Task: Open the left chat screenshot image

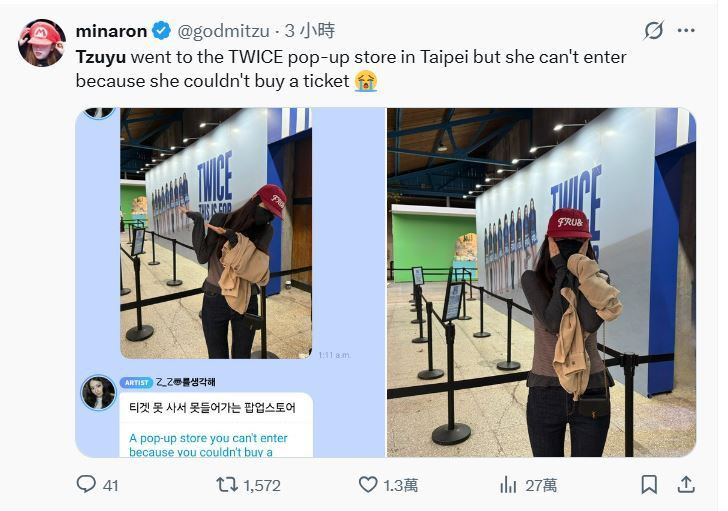Action: [x=230, y=282]
